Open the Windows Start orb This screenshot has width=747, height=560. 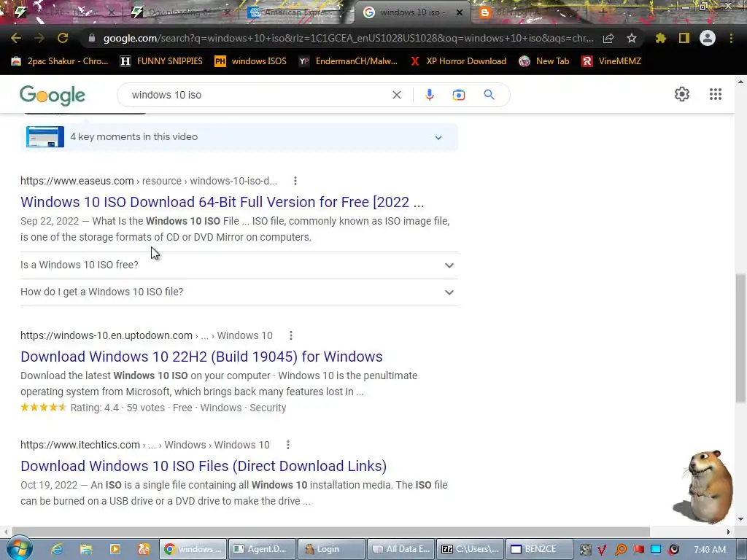19,548
